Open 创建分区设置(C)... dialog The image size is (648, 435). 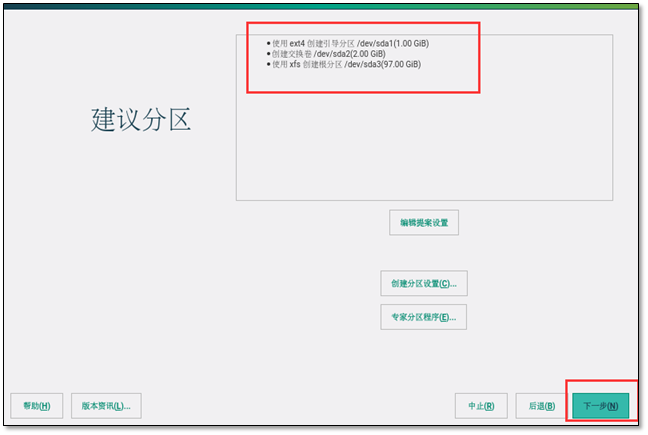(x=424, y=283)
